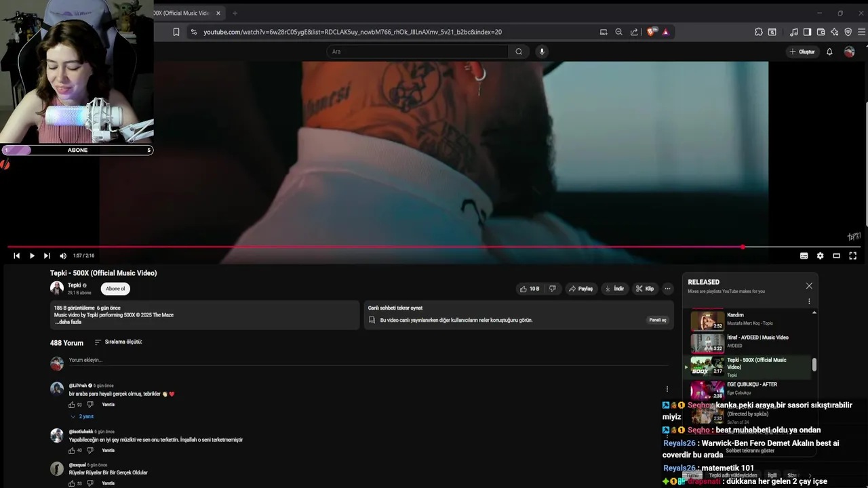This screenshot has height=488, width=868.
Task: Click the playlist panel scrollbar
Action: click(x=814, y=365)
